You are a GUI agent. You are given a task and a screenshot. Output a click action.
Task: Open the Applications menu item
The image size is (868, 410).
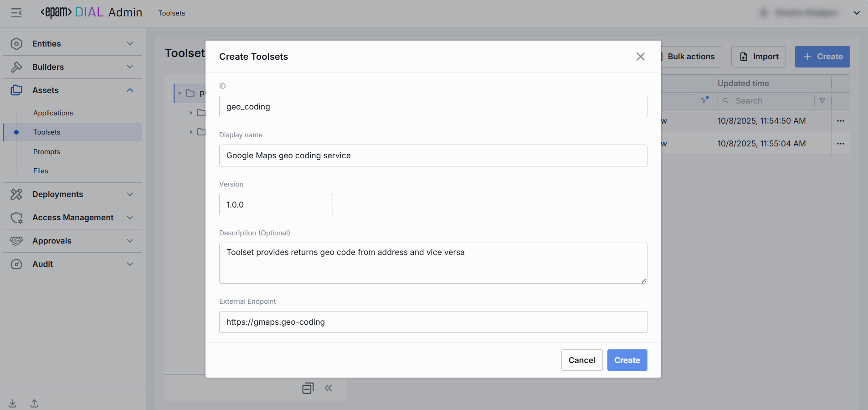53,113
